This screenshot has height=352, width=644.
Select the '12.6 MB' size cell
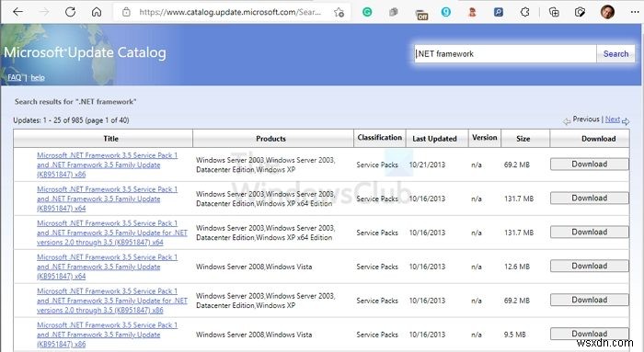pyautogui.click(x=517, y=267)
